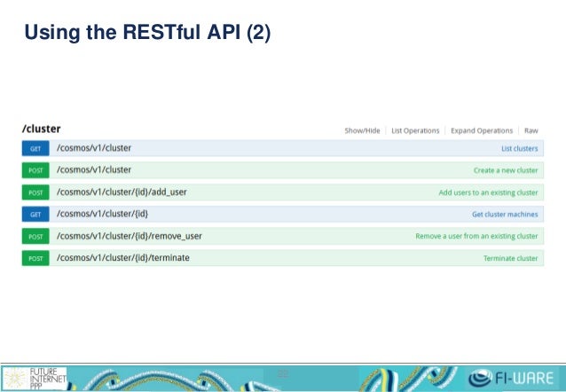Click the slide title 'Using the RESTful API (2)'
This screenshot has height=392, width=566.
(147, 32)
